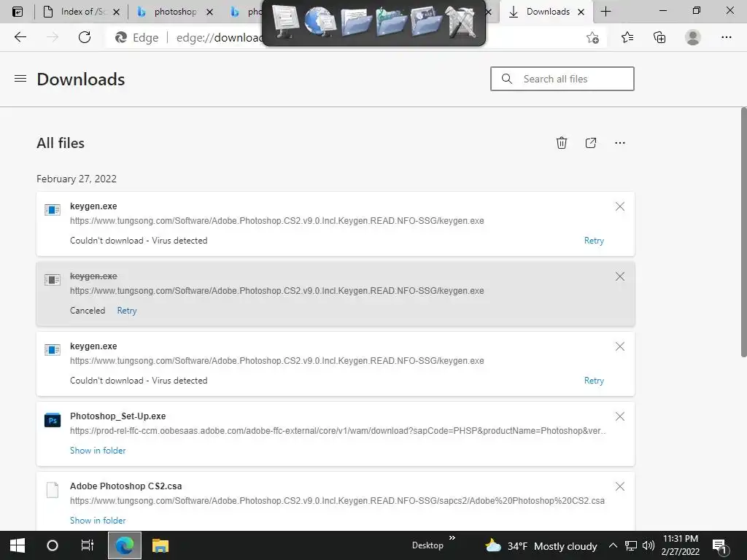Close the Index of tab
Image resolution: width=747 pixels, height=560 pixels.
tap(116, 12)
